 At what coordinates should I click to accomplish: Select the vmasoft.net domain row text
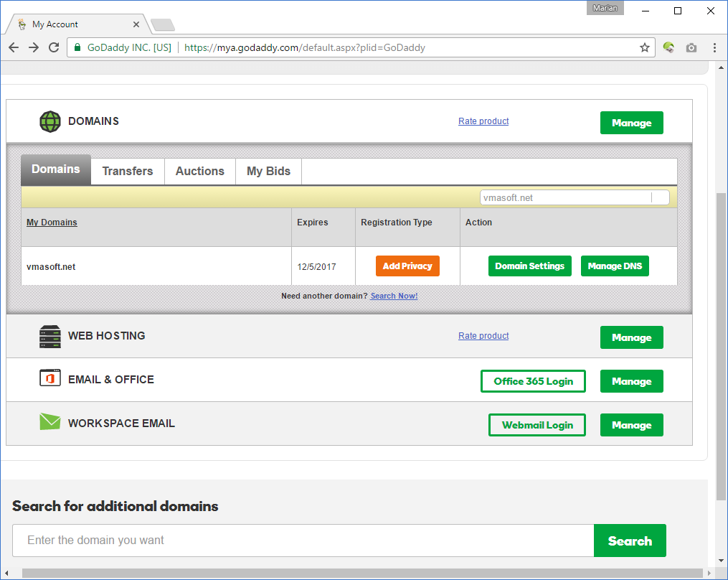[51, 267]
